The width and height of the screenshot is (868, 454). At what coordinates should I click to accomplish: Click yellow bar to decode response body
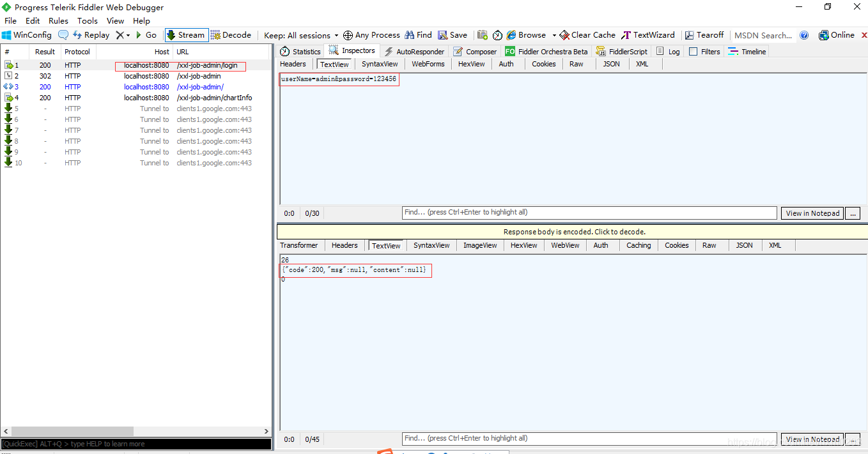pyautogui.click(x=572, y=231)
